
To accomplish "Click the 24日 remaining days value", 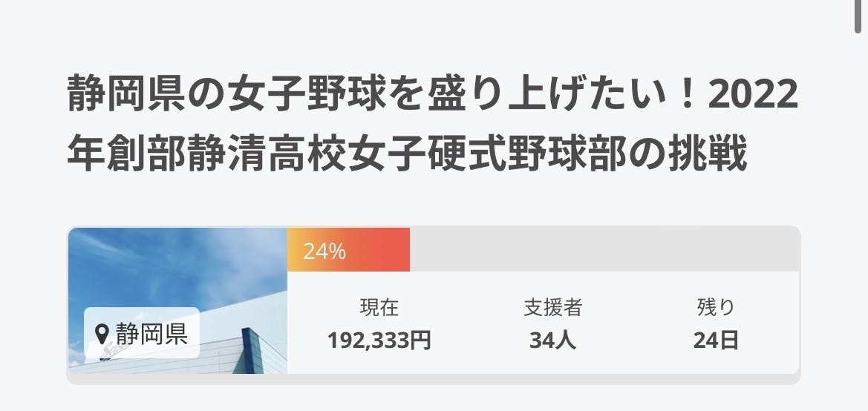I will [715, 341].
